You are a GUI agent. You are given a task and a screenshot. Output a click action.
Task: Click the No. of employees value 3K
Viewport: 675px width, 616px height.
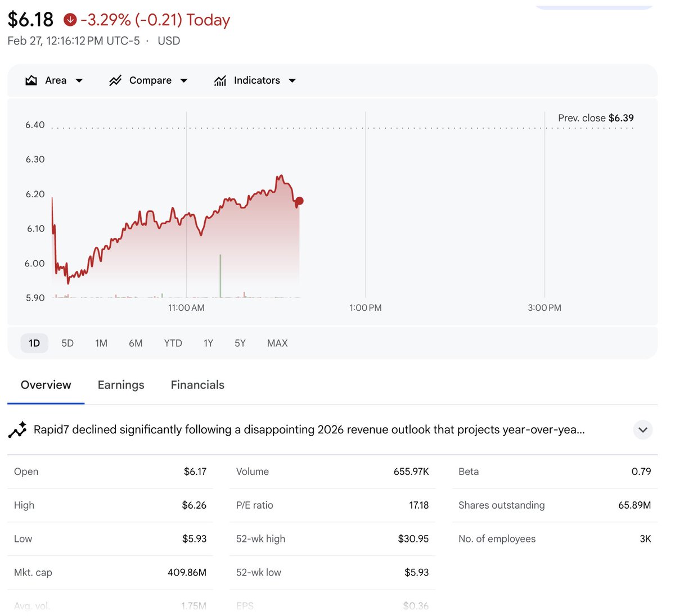pyautogui.click(x=645, y=539)
